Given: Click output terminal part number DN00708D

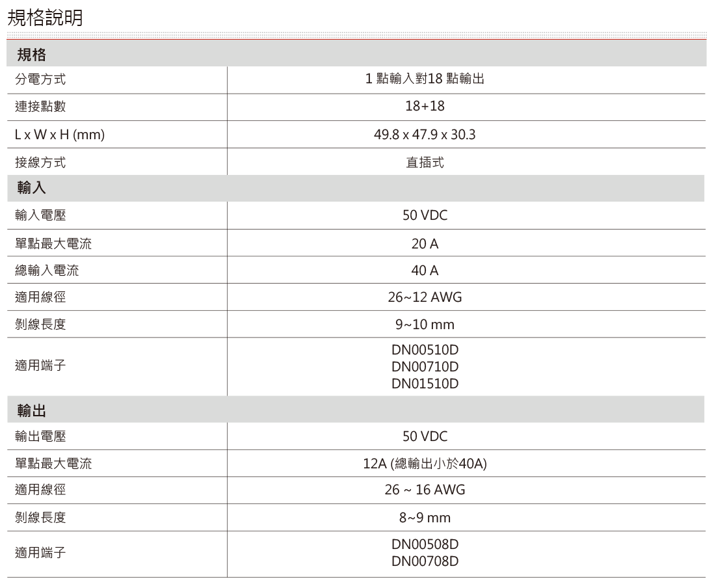Looking at the screenshot, I should pyautogui.click(x=425, y=561).
